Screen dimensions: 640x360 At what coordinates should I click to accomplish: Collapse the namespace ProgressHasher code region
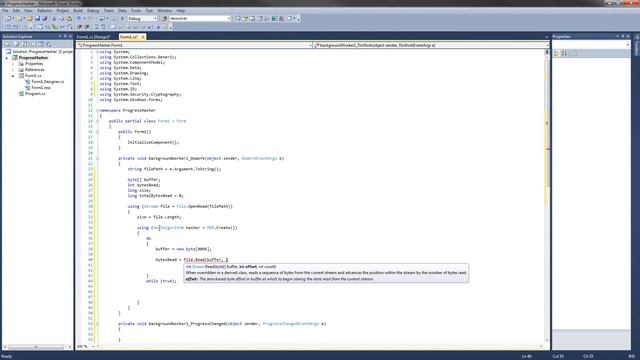(x=97, y=110)
